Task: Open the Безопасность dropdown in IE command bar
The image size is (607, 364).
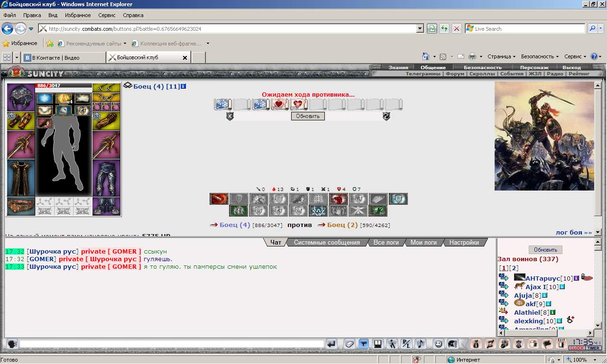Action: pyautogui.click(x=540, y=56)
